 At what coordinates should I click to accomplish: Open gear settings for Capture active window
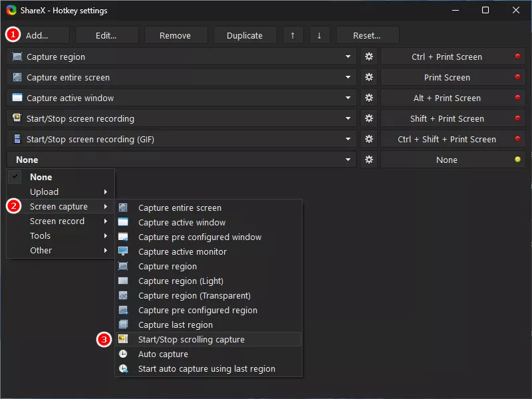369,98
